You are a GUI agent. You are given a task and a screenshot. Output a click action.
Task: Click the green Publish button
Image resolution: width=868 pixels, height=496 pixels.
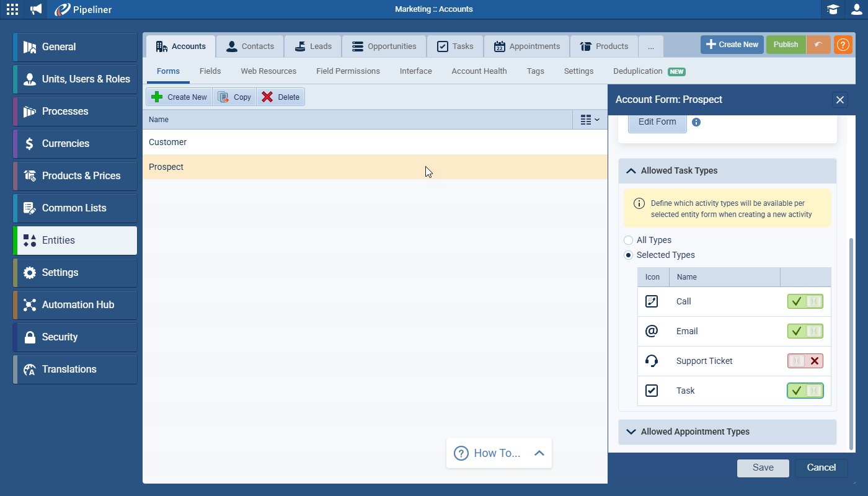(x=786, y=45)
